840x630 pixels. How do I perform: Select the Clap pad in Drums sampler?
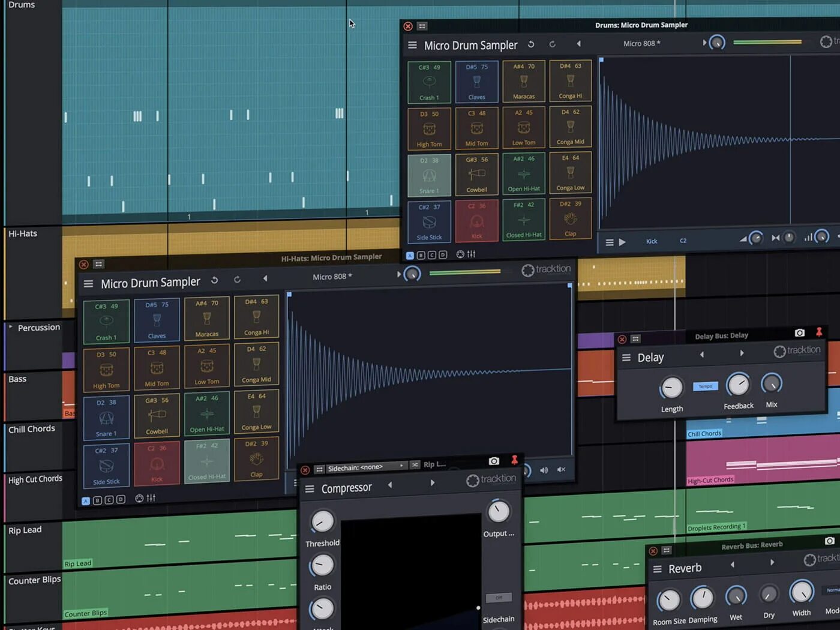570,219
